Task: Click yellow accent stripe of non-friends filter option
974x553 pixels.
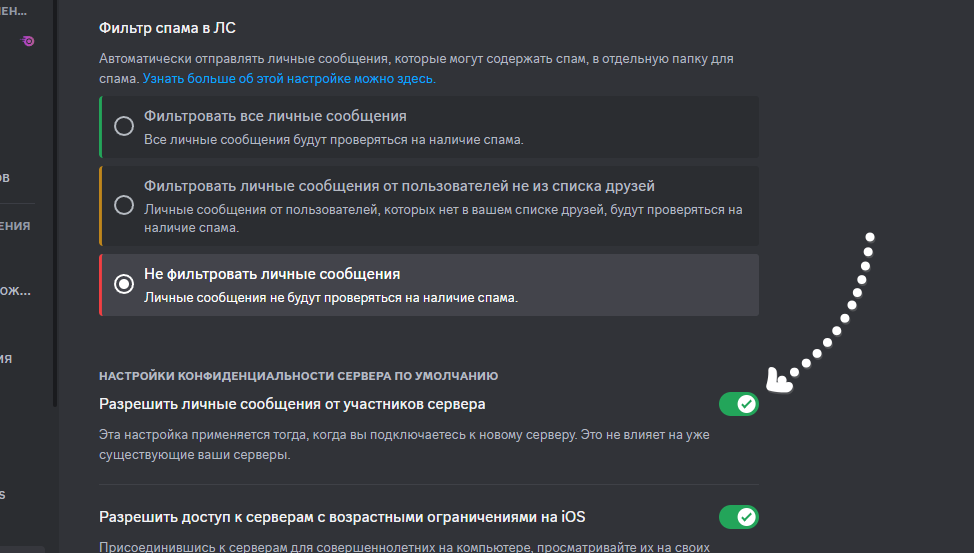Action: [101, 205]
